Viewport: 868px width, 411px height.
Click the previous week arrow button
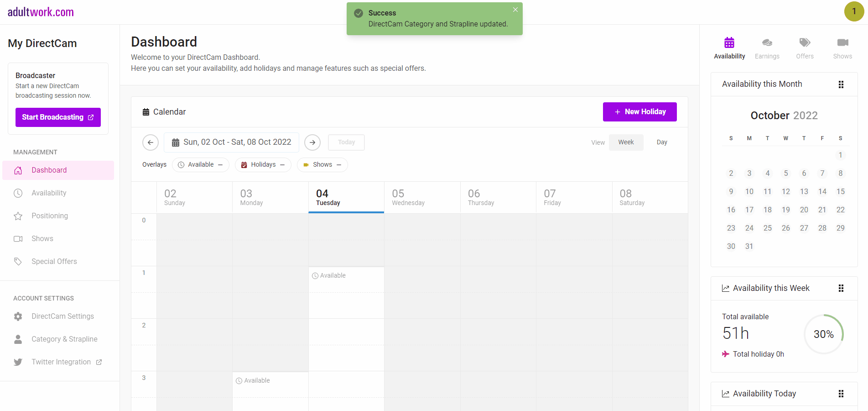pyautogui.click(x=151, y=142)
